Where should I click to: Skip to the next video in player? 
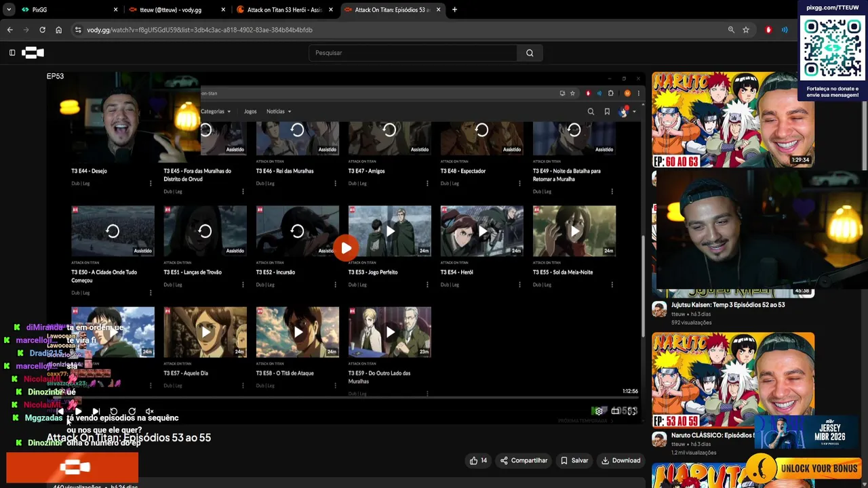coord(96,411)
